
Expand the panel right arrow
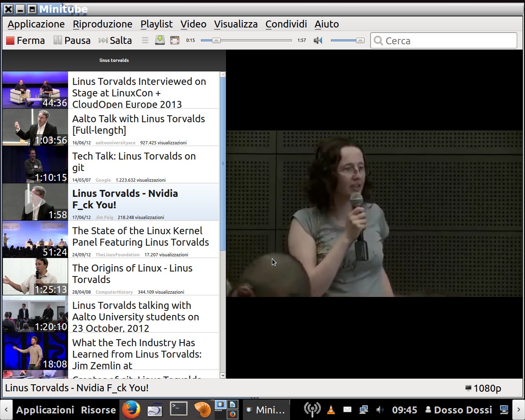click(518, 409)
